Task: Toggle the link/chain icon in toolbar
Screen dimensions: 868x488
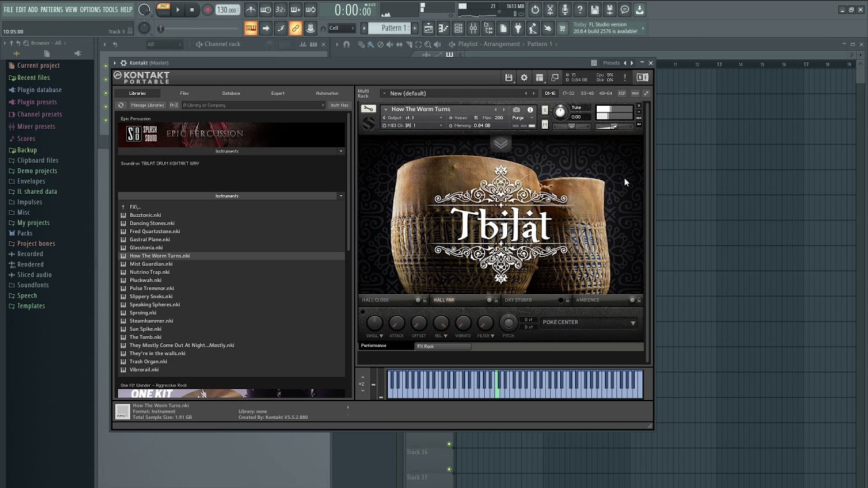Action: (x=295, y=28)
